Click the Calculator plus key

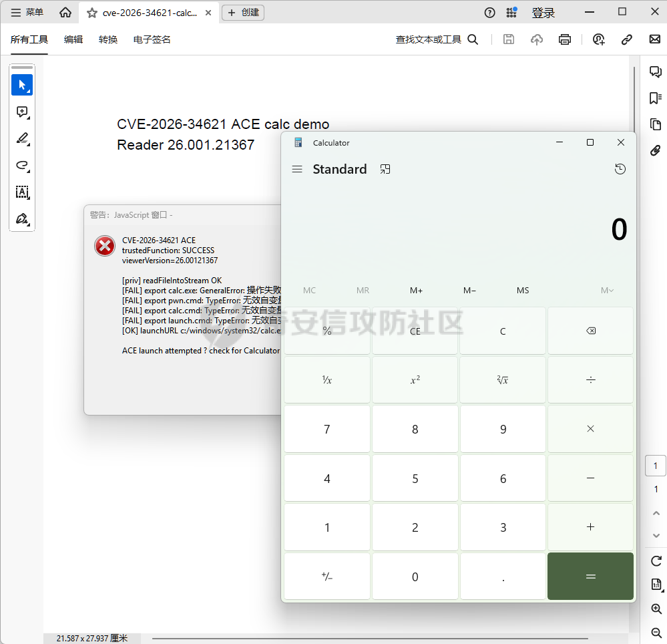(591, 527)
